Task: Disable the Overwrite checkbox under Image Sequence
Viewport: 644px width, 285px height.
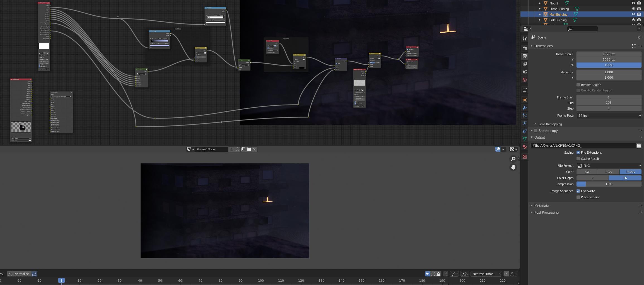Action: pyautogui.click(x=578, y=191)
